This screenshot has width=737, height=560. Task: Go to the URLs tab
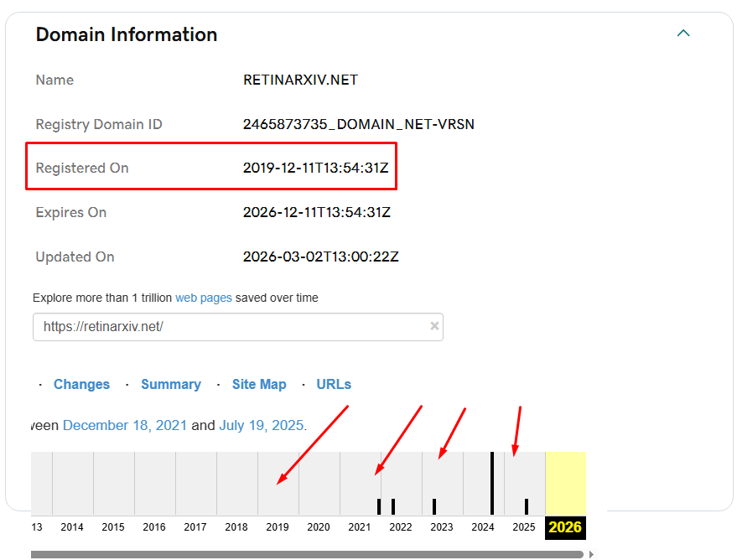coord(334,384)
